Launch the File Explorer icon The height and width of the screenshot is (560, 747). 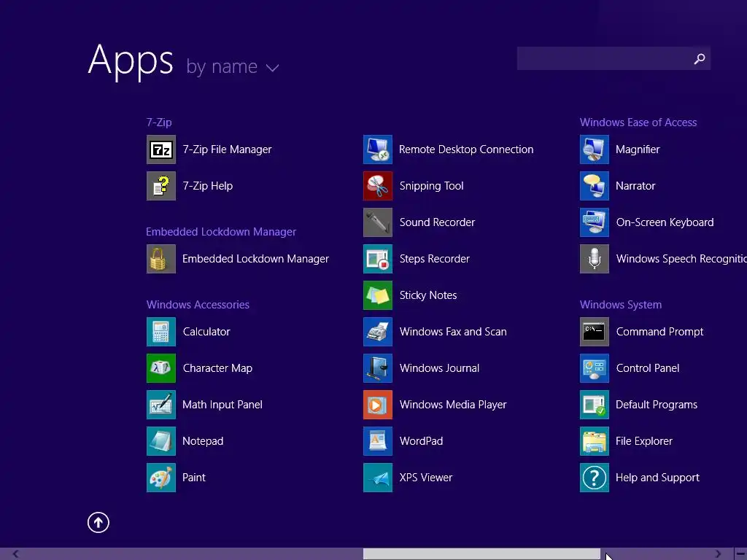[x=595, y=441]
